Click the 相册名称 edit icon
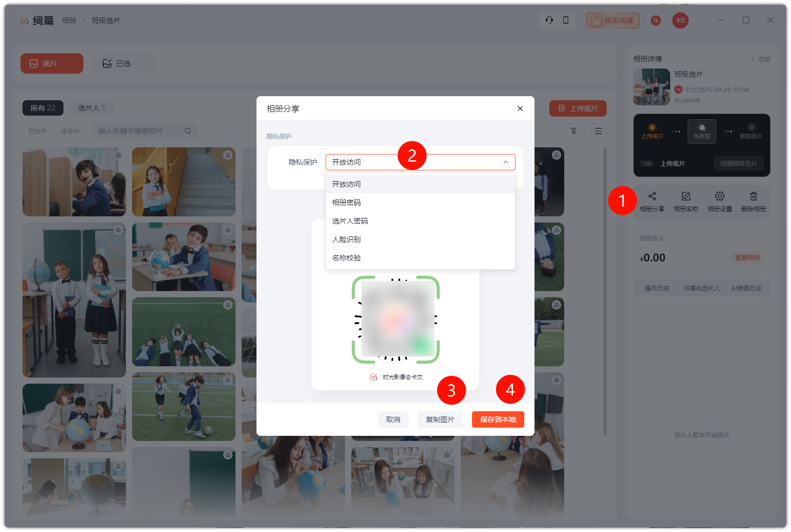 686,196
